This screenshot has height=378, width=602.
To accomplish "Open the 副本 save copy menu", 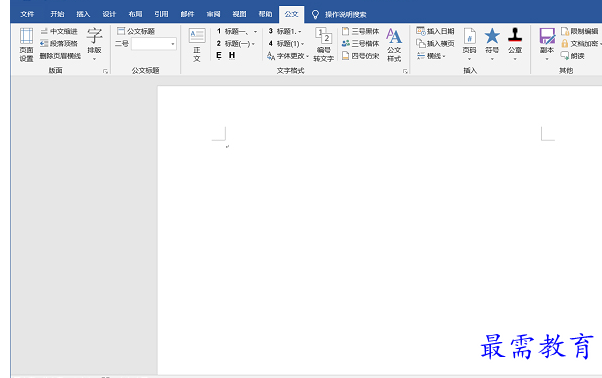I will [547, 45].
